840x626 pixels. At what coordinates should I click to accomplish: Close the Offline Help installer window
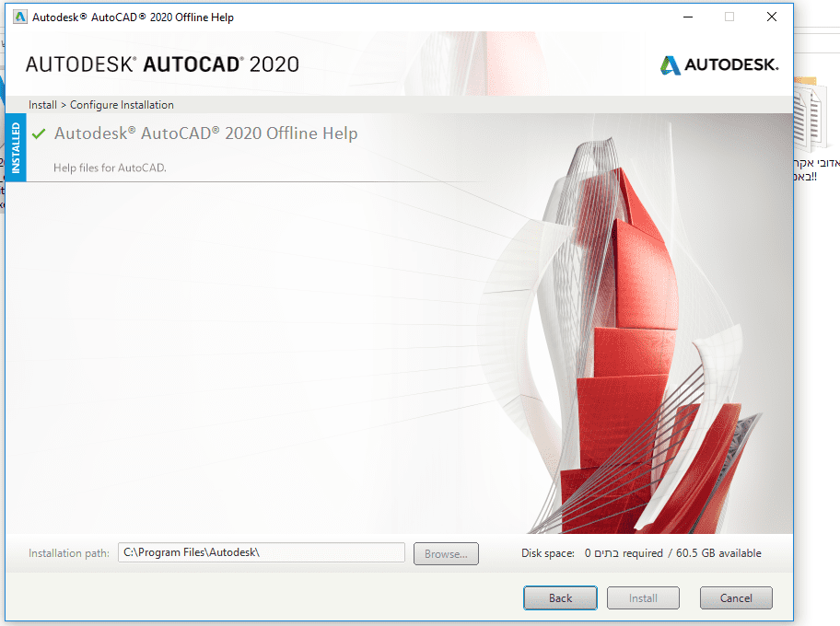coord(772,17)
